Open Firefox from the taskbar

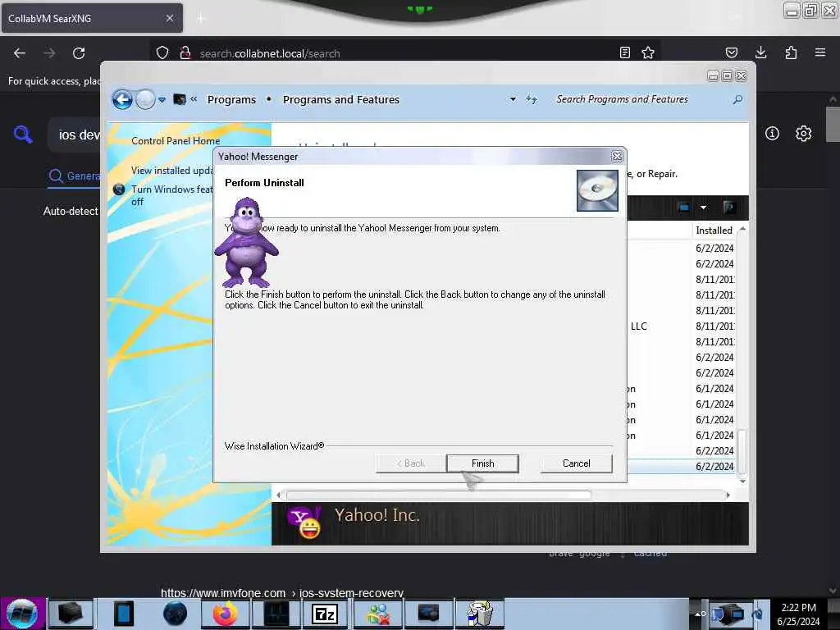tap(225, 614)
